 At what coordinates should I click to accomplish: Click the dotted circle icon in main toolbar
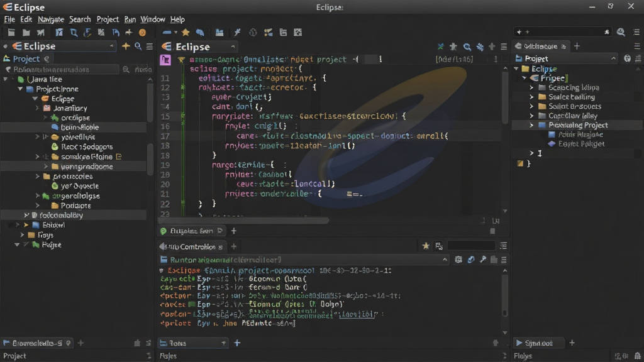tap(253, 33)
